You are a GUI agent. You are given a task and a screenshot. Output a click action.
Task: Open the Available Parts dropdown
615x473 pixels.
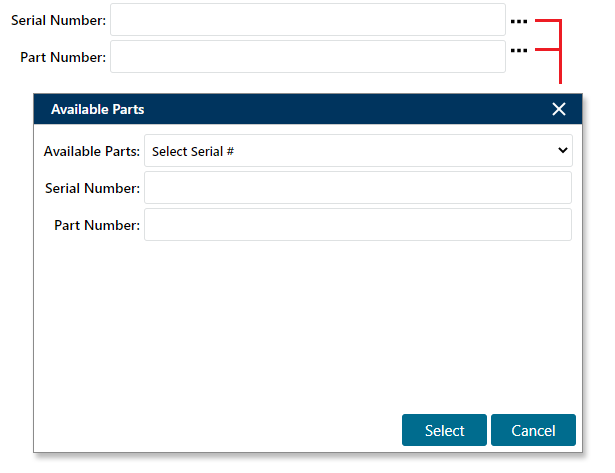tap(358, 151)
